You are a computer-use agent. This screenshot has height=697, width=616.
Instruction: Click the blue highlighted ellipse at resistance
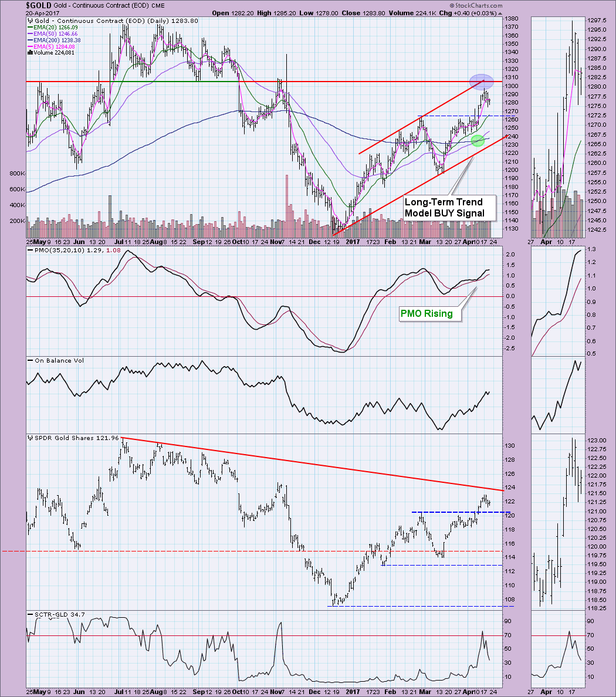481,82
